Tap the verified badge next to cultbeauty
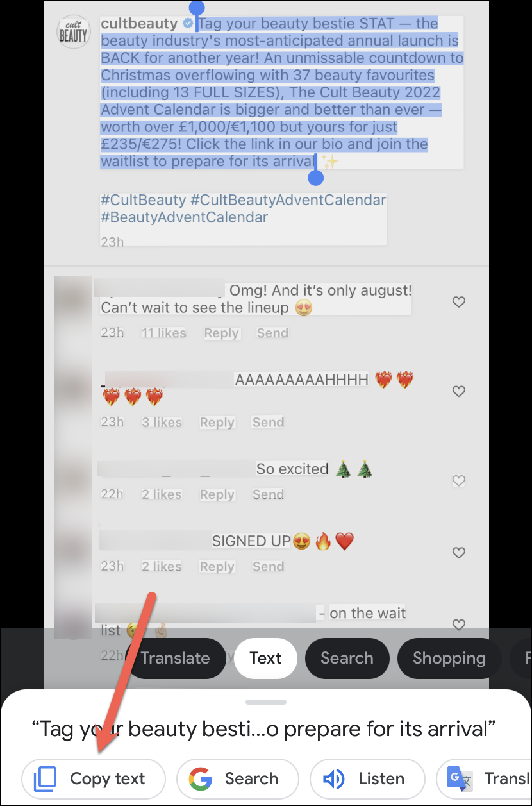The height and width of the screenshot is (806, 532). (x=188, y=24)
